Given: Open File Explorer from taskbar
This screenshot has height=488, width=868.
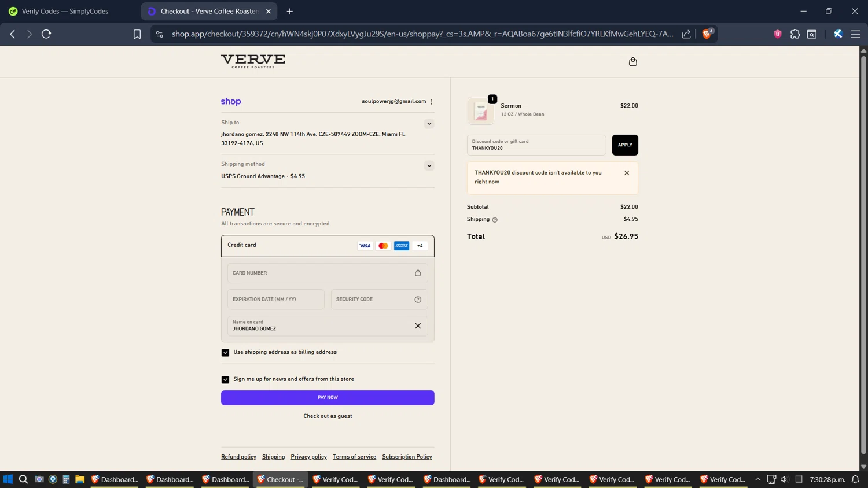Looking at the screenshot, I should [80, 479].
